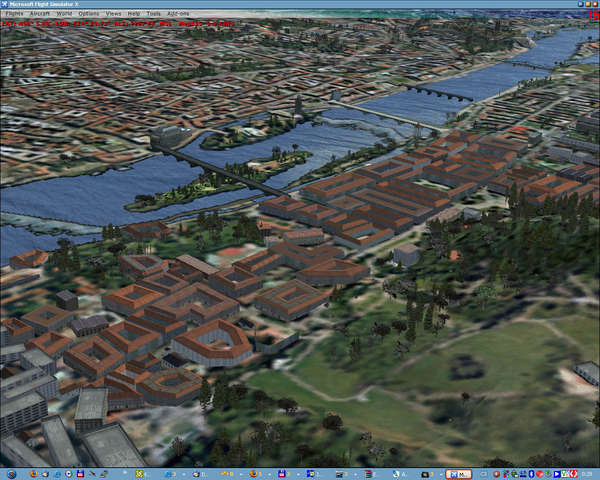The image size is (600, 480).
Task: Open the Help menu
Action: [x=134, y=13]
